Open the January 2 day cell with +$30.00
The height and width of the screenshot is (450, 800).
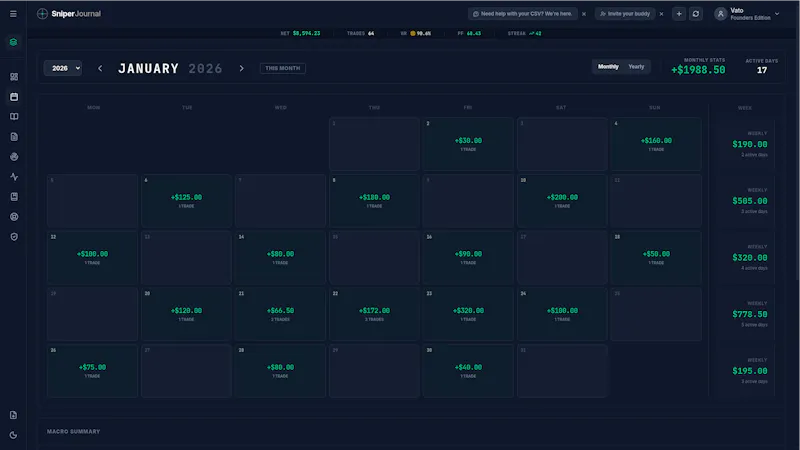click(x=468, y=144)
